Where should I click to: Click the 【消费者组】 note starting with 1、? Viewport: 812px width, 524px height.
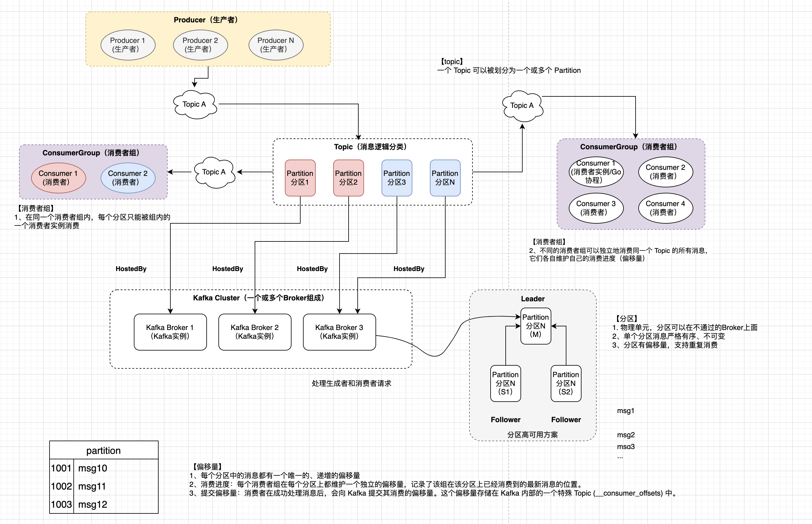(92, 217)
